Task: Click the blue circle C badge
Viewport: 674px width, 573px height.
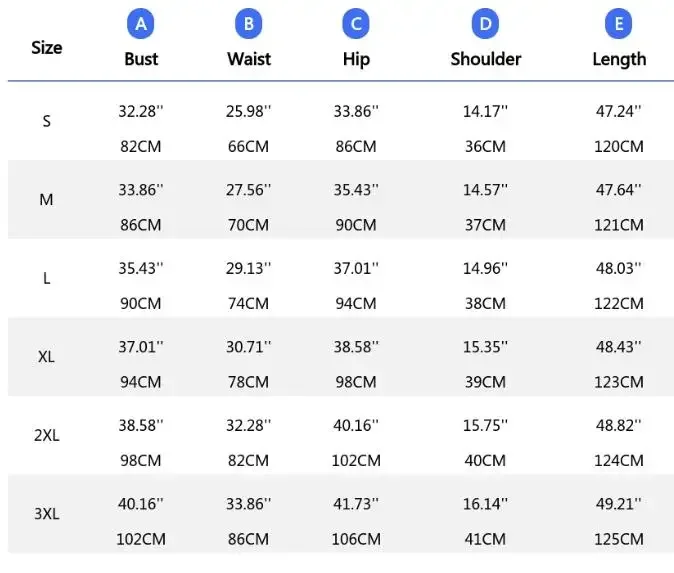Action: pyautogui.click(x=356, y=23)
